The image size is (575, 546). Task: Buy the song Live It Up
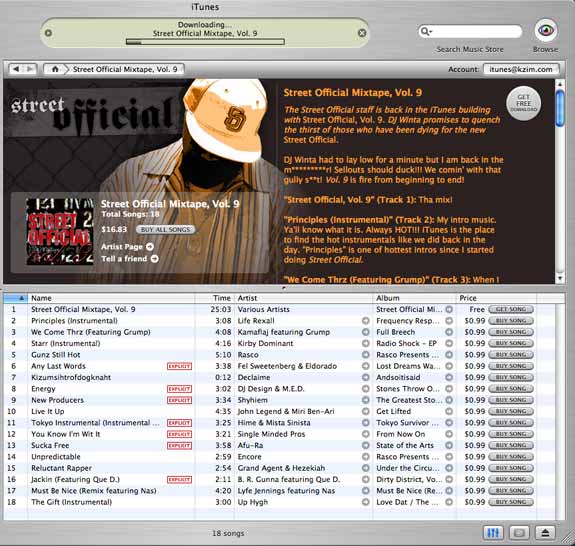[x=511, y=411]
